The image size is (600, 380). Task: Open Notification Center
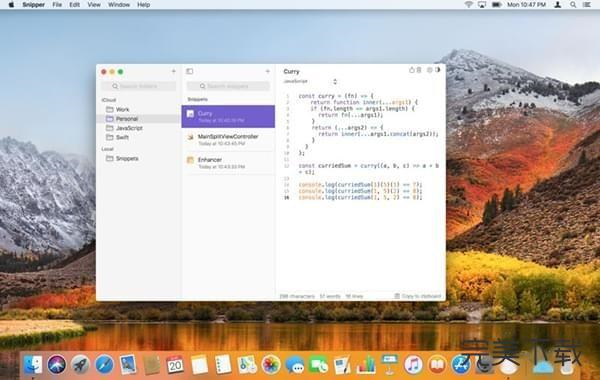[x=587, y=5]
